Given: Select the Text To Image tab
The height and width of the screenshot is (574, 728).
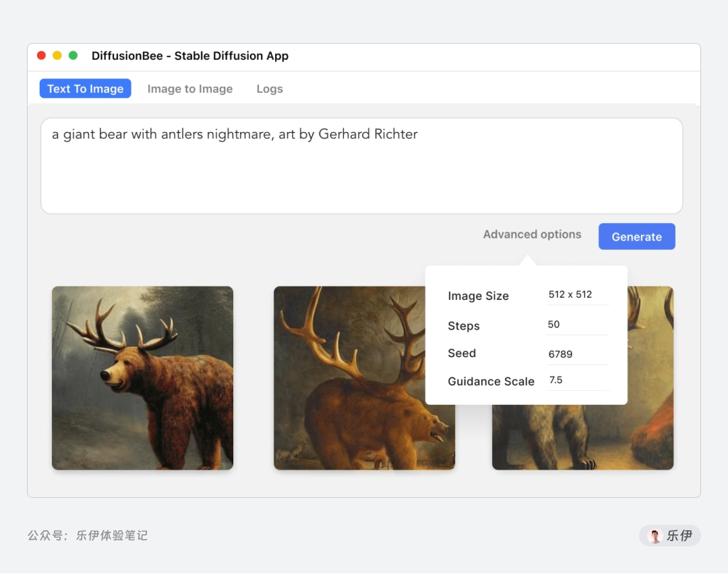Looking at the screenshot, I should [x=85, y=88].
